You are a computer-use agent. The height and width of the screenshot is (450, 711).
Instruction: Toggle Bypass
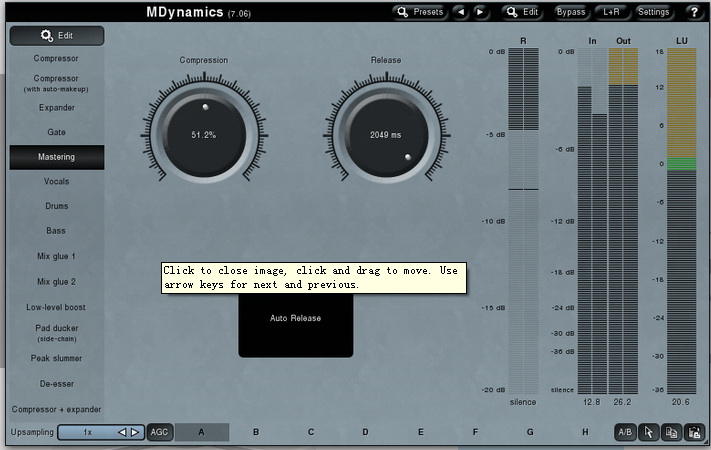coord(570,12)
